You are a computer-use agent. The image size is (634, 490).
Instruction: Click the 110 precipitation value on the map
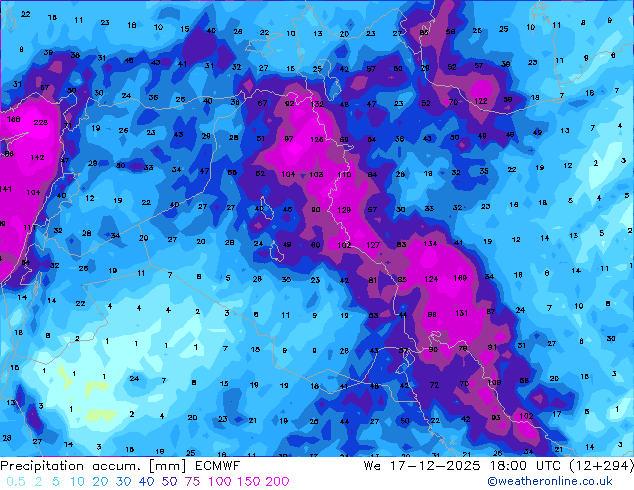click(x=344, y=175)
